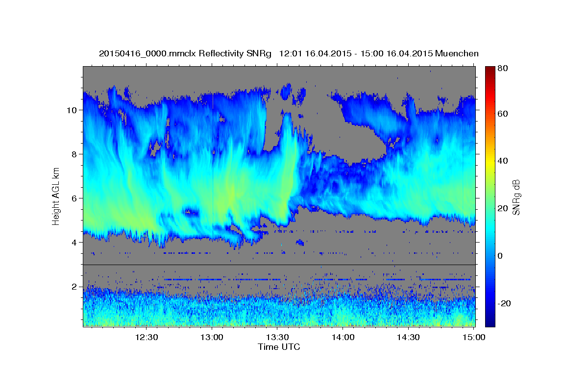Click the '14:00' time axis label
Screen dimensions: 588x392
pyautogui.click(x=343, y=337)
